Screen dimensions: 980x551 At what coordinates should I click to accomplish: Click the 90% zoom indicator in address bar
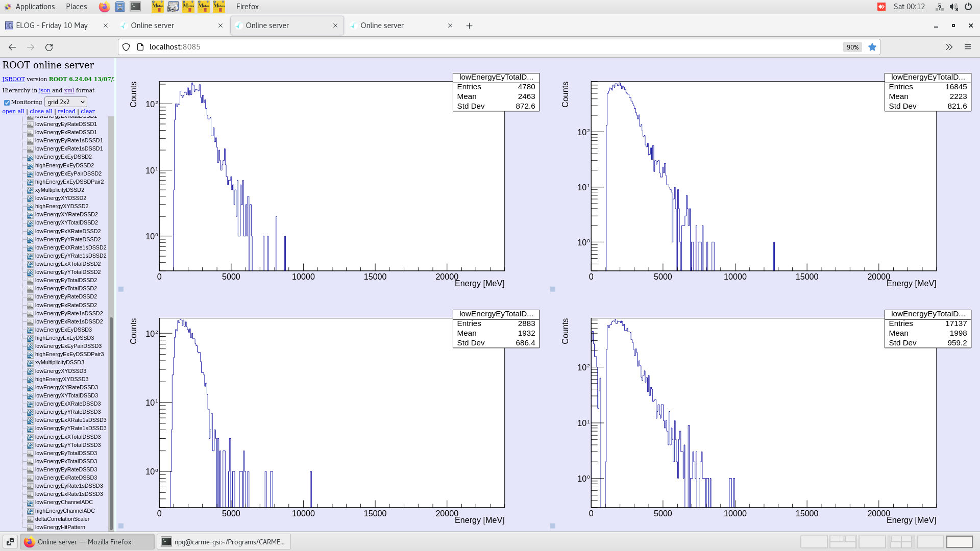pos(852,47)
